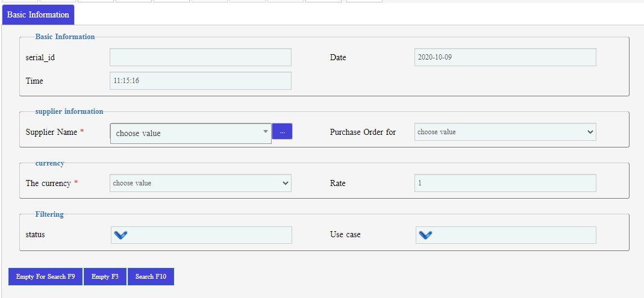Image resolution: width=644 pixels, height=298 pixels.
Task: Click the ellipsis button beside Supplier Name
Action: [x=282, y=132]
